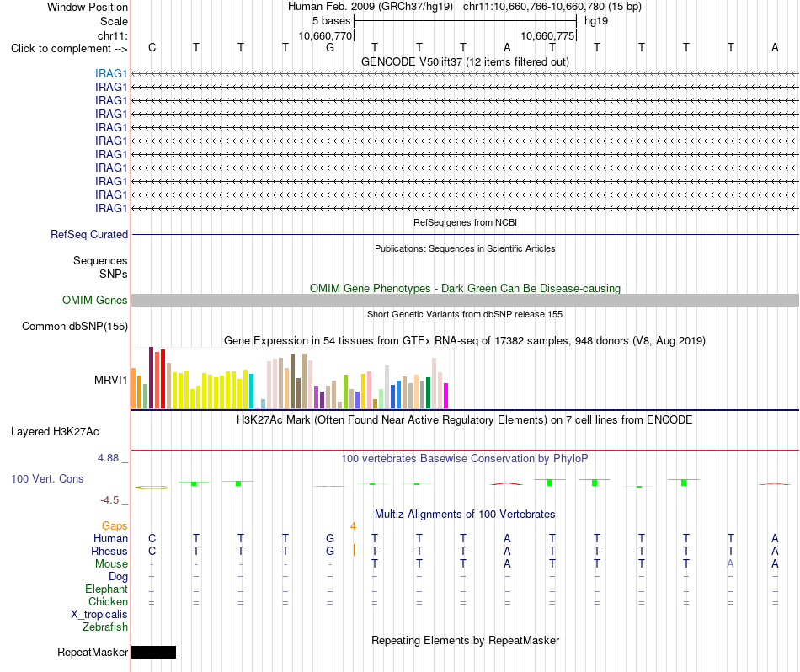The width and height of the screenshot is (800, 672).
Task: Click 'Human Feb. 2009 (GRCh37/hg19)' text
Action: click(371, 7)
